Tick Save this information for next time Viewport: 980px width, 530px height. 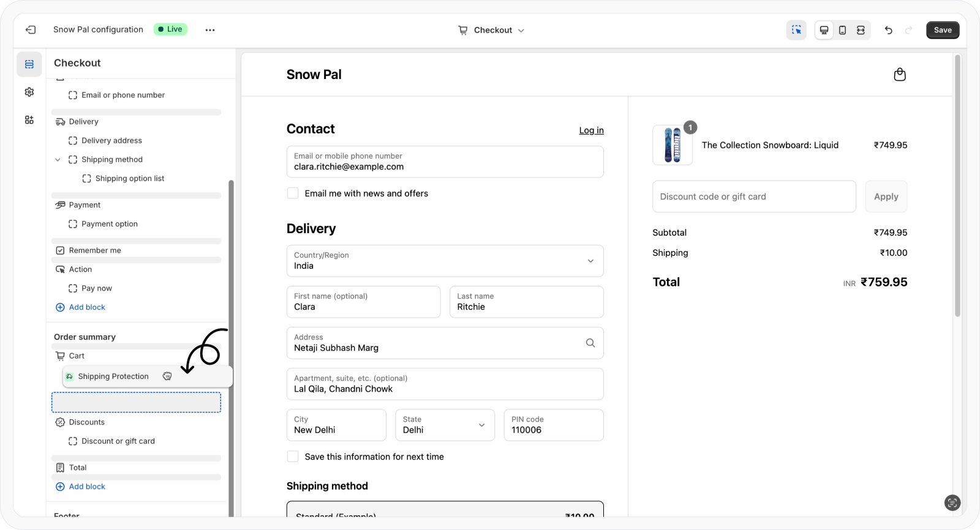point(293,457)
